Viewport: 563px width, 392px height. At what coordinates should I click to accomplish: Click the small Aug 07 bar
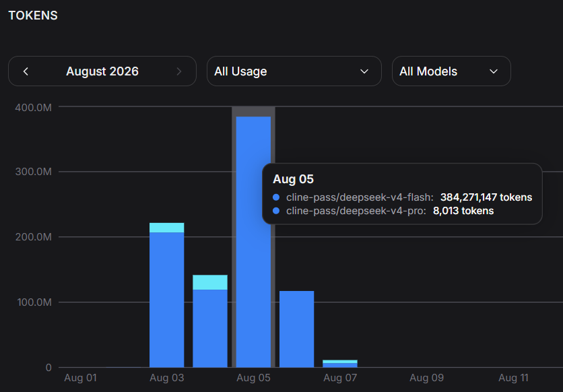click(x=340, y=364)
